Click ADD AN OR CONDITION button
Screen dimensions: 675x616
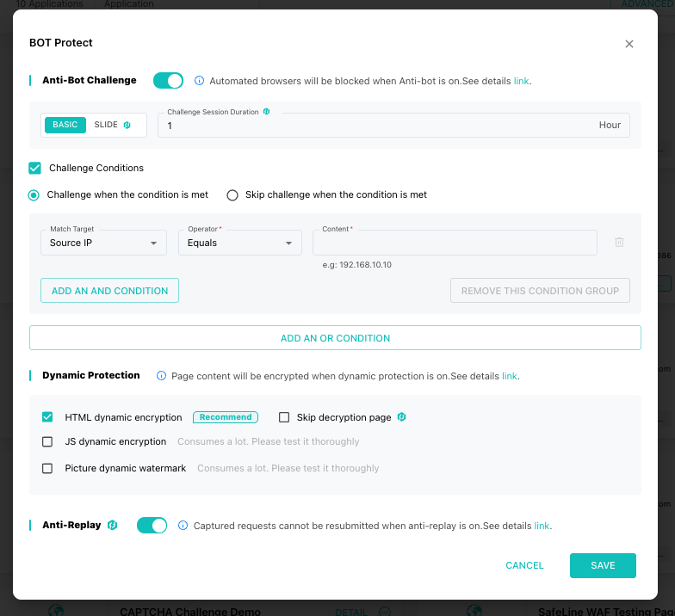point(335,338)
